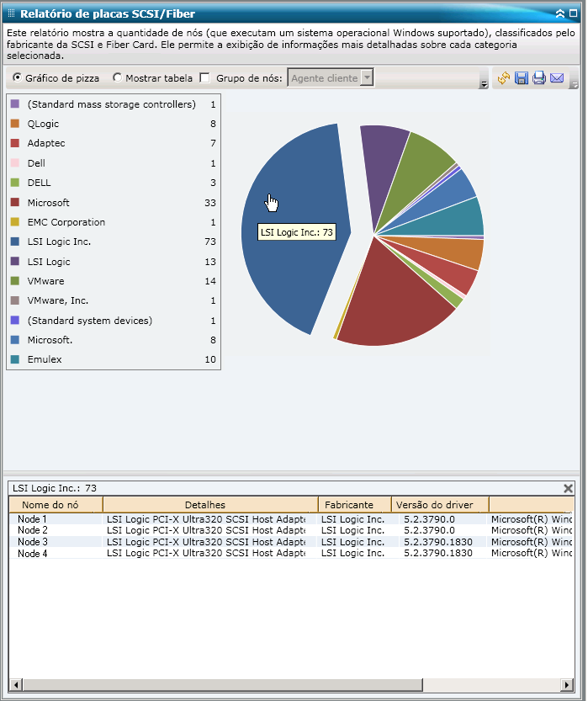Click the green DELL legend swatch

(15, 183)
